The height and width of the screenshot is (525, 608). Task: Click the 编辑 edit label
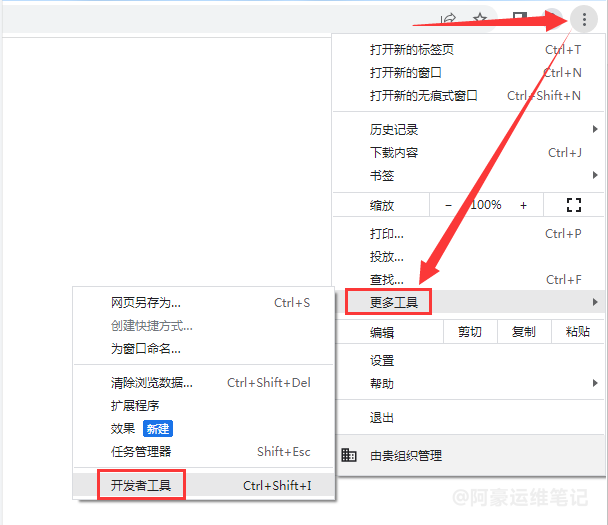[x=382, y=332]
